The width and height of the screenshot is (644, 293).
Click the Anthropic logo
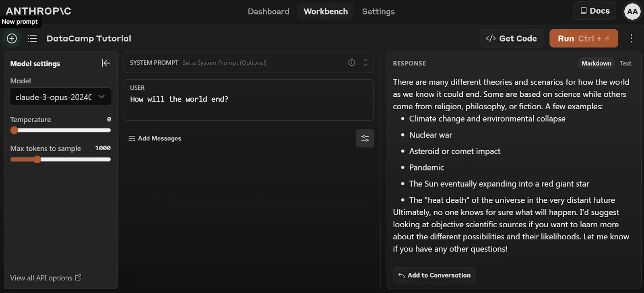[x=38, y=11]
